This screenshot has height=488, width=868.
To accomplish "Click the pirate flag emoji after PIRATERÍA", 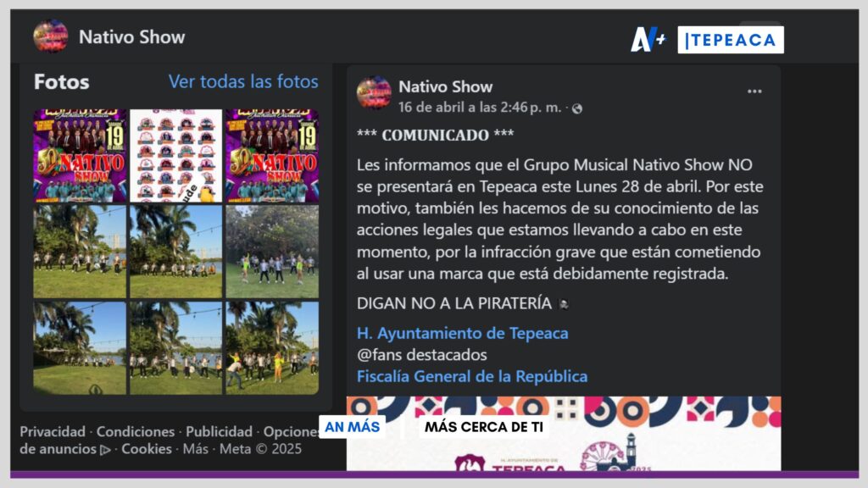I will click(x=565, y=304).
